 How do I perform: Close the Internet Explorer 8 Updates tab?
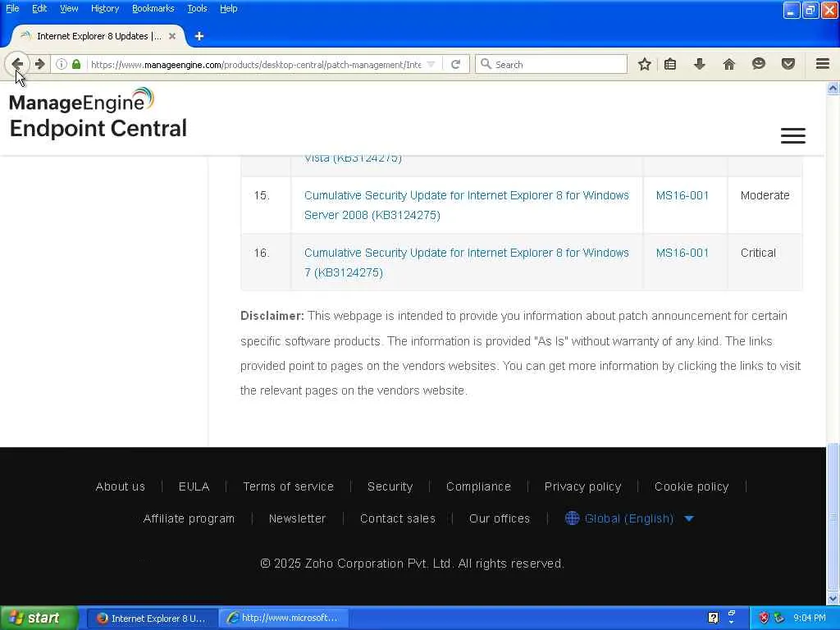pyautogui.click(x=172, y=36)
